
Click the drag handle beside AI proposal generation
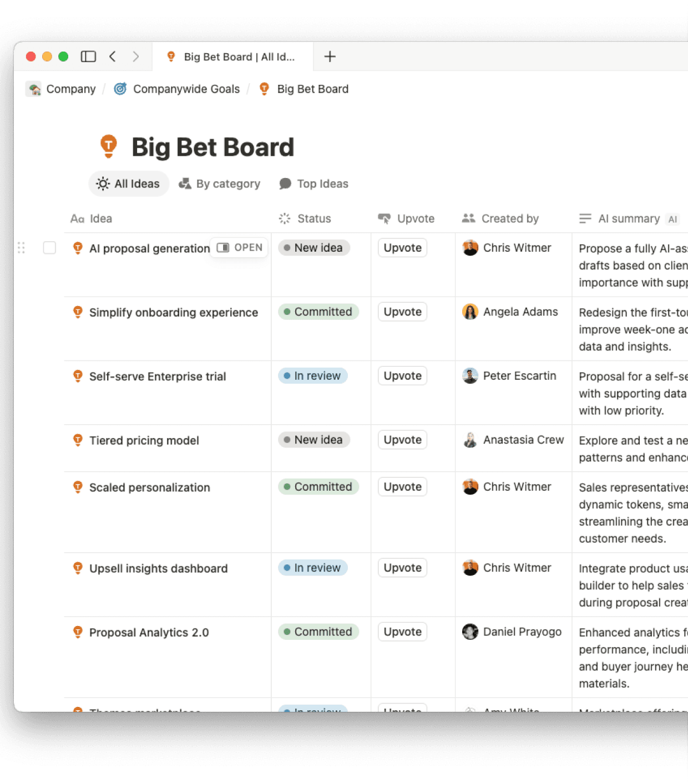22,248
